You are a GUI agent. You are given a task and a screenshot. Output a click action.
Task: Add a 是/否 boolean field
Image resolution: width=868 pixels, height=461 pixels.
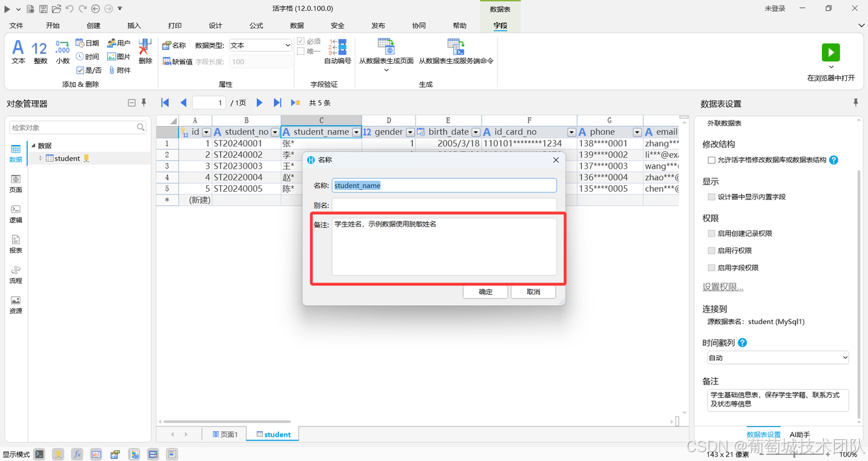click(x=89, y=70)
